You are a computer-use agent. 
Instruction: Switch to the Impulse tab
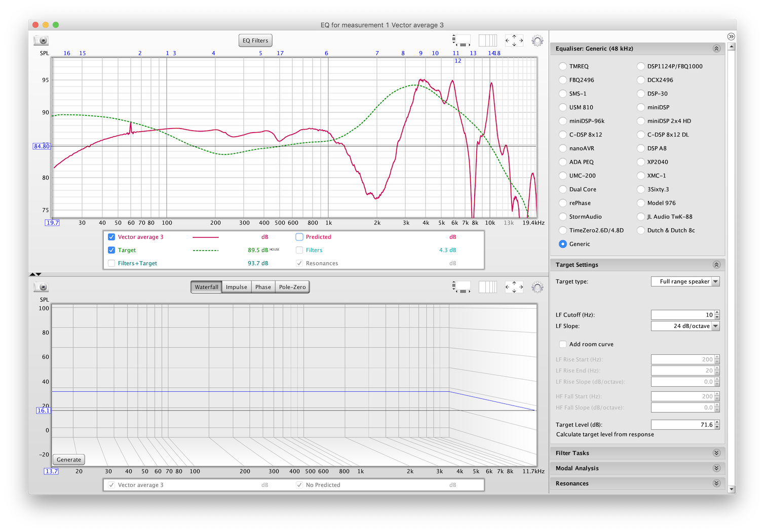tap(237, 287)
